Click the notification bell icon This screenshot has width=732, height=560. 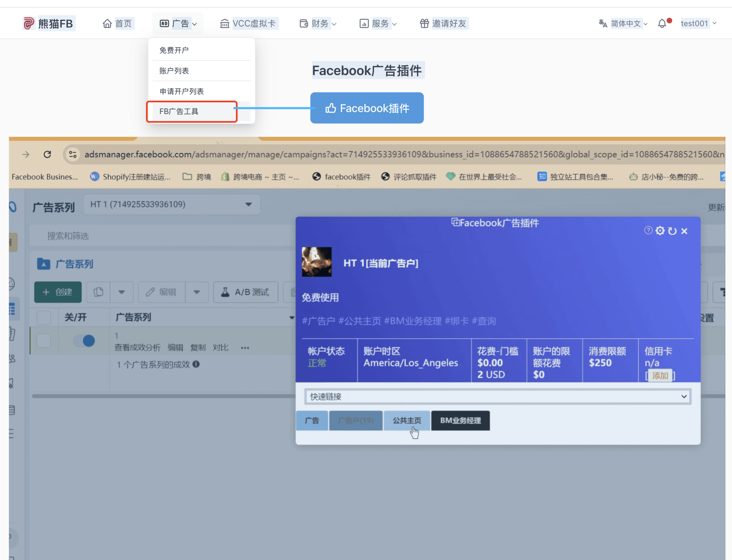click(662, 23)
